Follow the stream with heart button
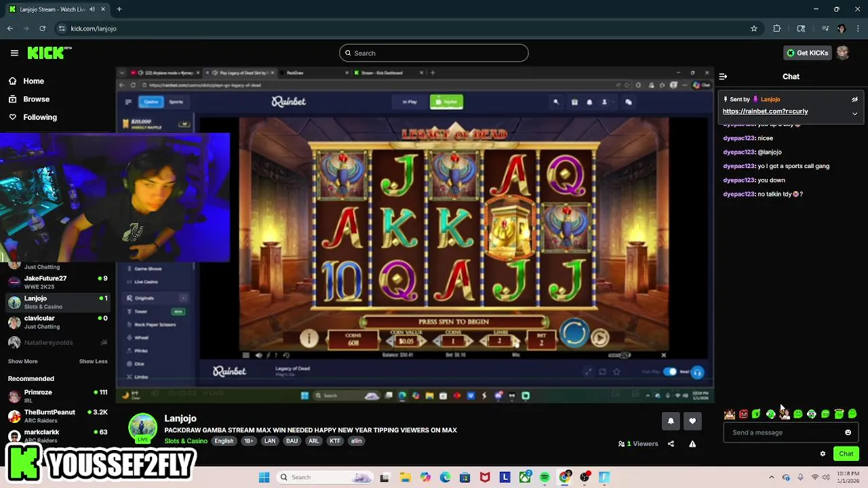The image size is (868, 488). click(x=692, y=421)
